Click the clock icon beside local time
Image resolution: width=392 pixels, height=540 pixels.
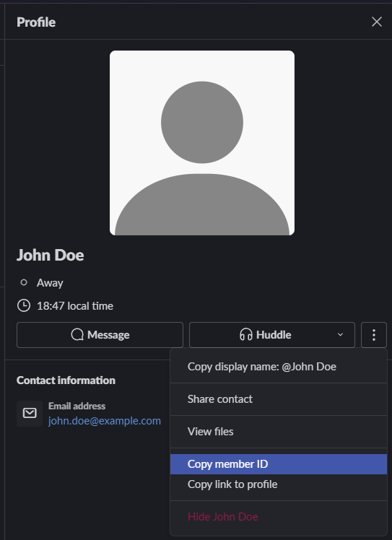24,305
